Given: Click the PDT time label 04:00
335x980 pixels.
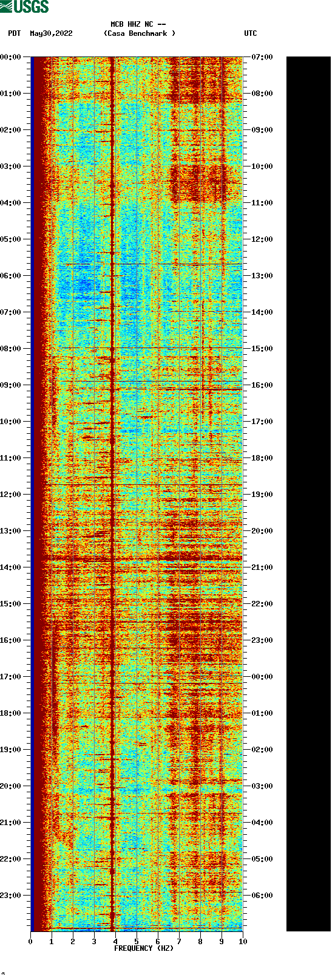Looking at the screenshot, I should click(11, 203).
